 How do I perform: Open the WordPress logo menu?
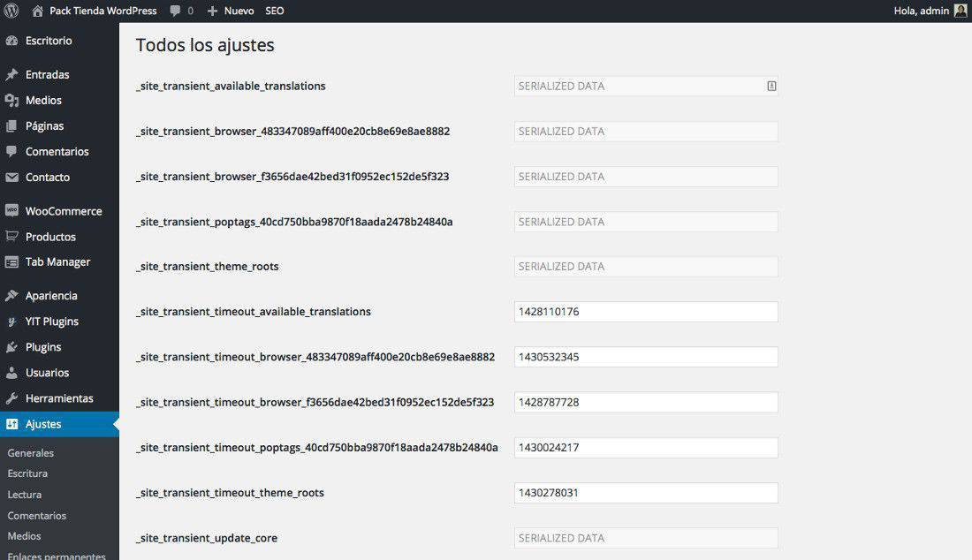11,11
